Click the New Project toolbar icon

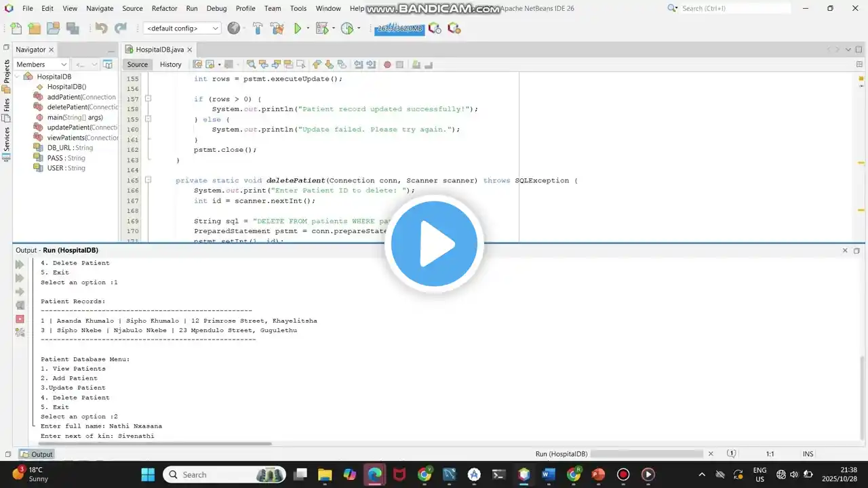pos(34,28)
